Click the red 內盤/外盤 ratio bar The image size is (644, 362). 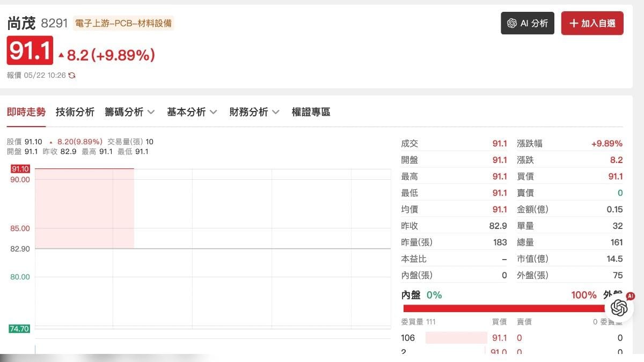pyautogui.click(x=504, y=308)
